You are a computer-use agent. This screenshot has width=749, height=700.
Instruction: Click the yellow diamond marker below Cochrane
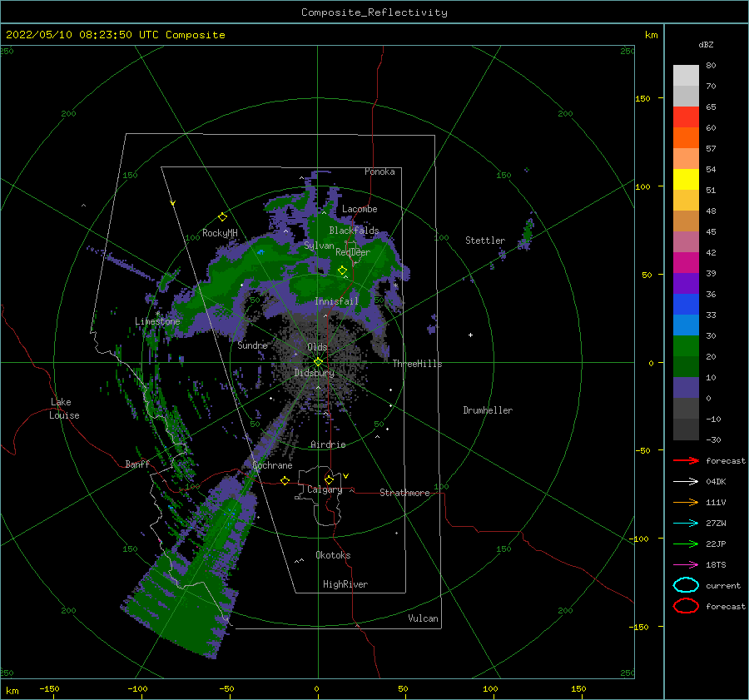click(x=285, y=480)
